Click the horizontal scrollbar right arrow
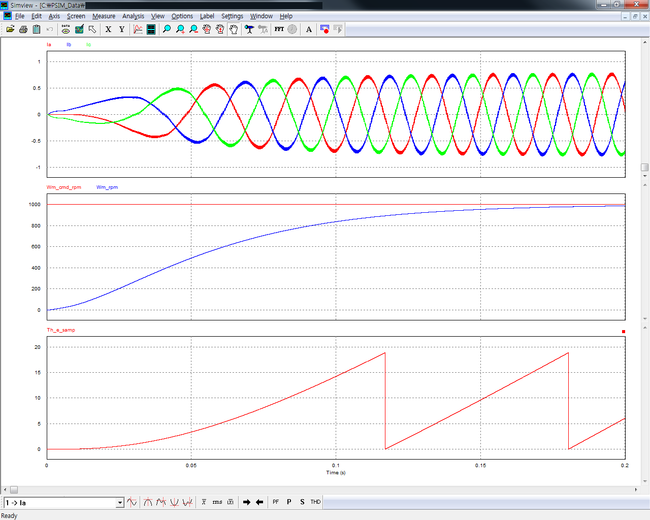This screenshot has width=650, height=520. coord(636,490)
